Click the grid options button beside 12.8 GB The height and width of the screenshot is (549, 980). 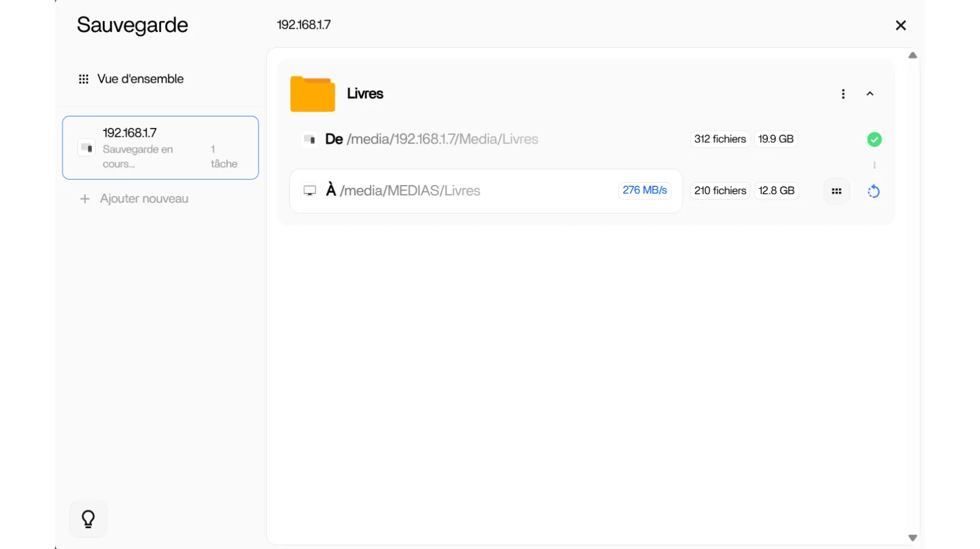[x=836, y=191]
